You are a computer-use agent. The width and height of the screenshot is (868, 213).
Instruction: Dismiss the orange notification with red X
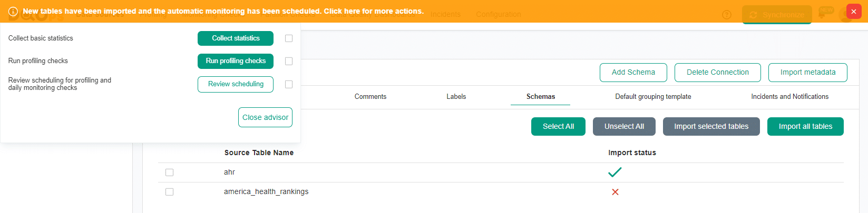[x=854, y=12]
